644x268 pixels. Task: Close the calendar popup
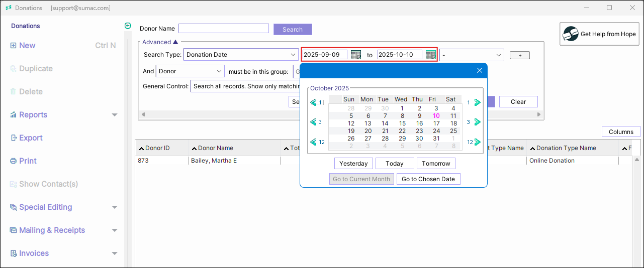pyautogui.click(x=479, y=70)
